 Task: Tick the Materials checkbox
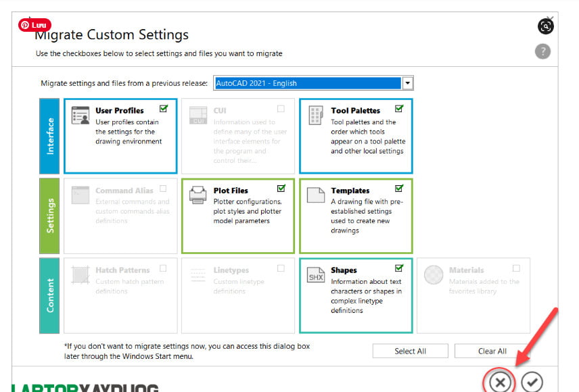tap(516, 268)
